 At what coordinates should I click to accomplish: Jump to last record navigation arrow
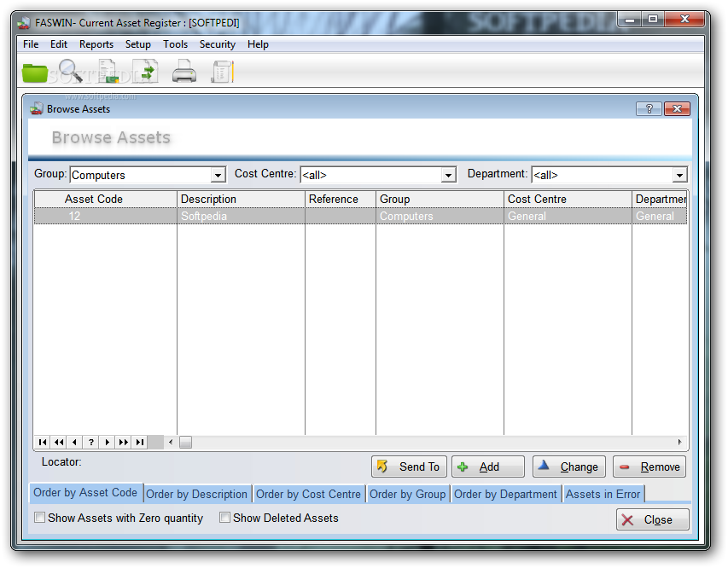click(140, 443)
